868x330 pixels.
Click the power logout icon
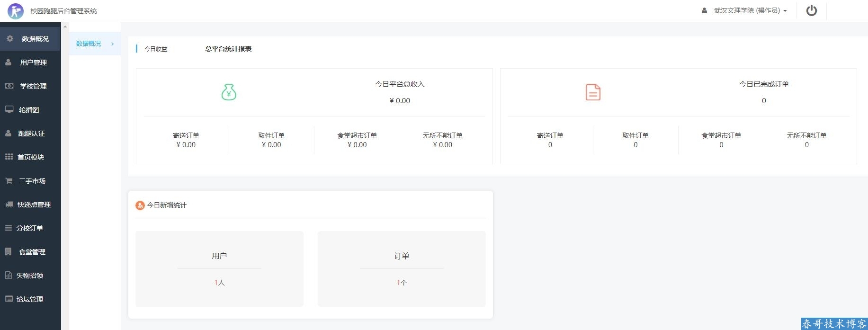[x=811, y=10]
